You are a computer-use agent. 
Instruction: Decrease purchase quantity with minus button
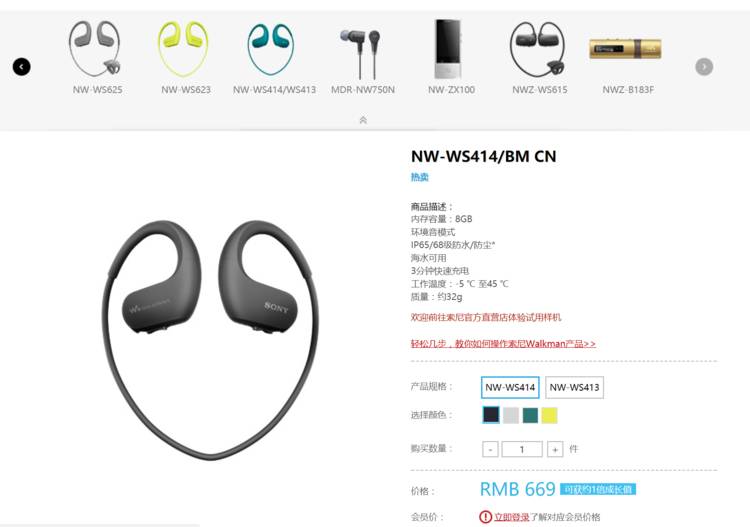pyautogui.click(x=490, y=449)
